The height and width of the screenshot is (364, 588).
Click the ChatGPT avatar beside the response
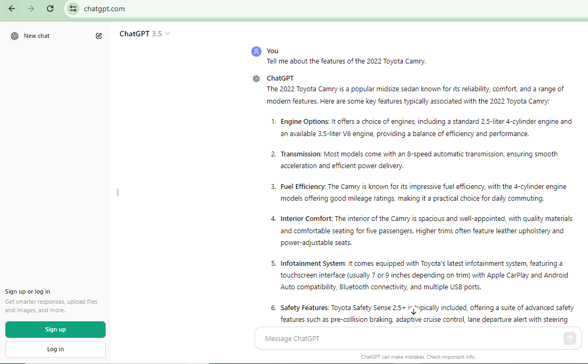tap(257, 78)
